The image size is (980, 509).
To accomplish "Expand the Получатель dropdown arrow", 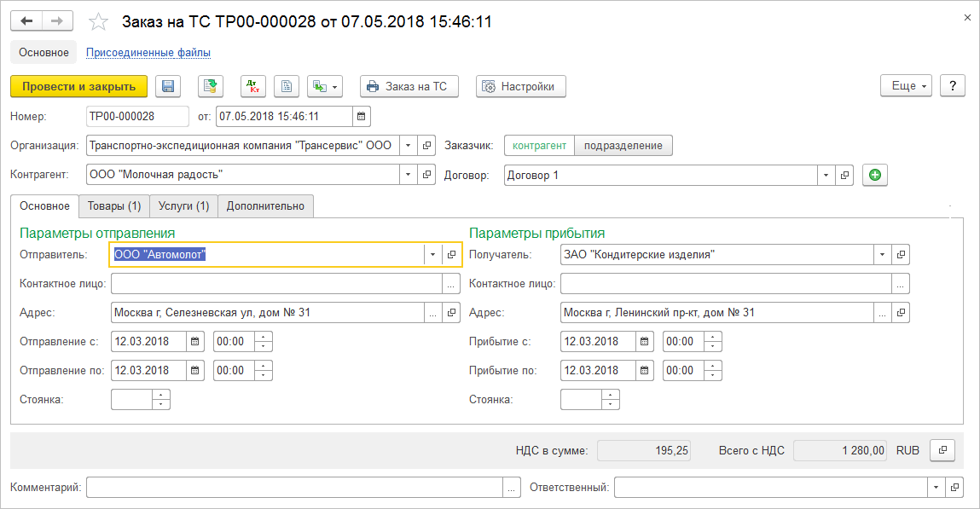I will (x=882, y=254).
